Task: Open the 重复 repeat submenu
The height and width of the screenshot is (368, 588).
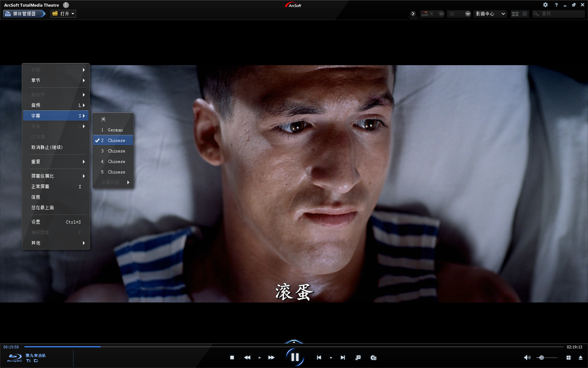Action: click(56, 162)
